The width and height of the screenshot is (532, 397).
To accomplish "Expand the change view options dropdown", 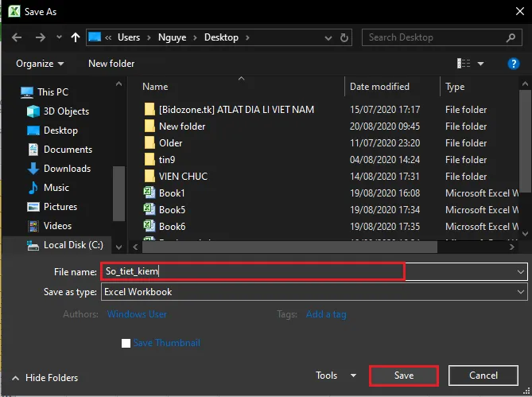I will [480, 64].
